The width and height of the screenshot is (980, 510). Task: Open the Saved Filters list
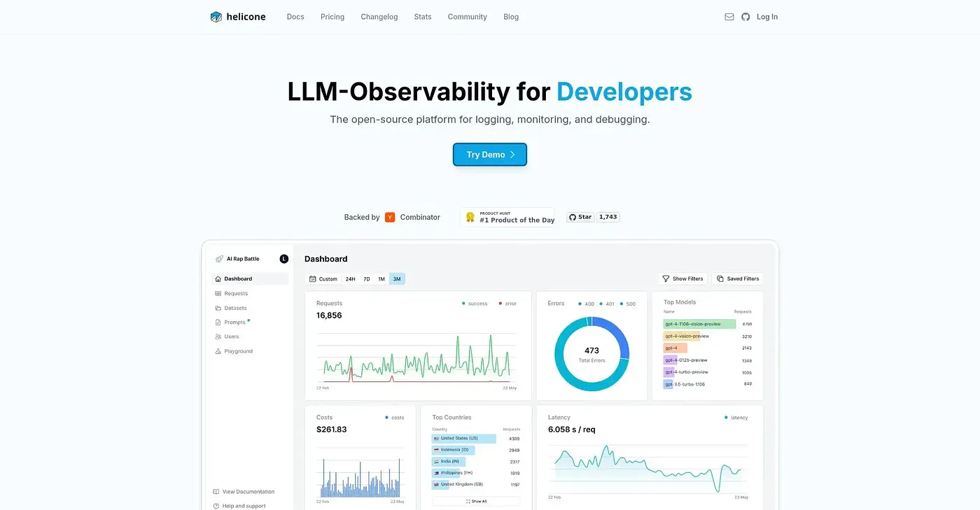[x=738, y=279]
